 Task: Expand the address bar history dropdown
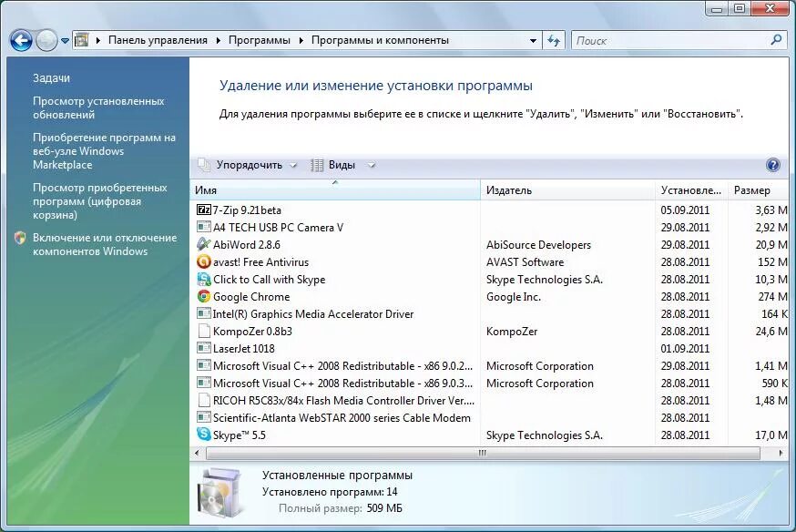(535, 40)
